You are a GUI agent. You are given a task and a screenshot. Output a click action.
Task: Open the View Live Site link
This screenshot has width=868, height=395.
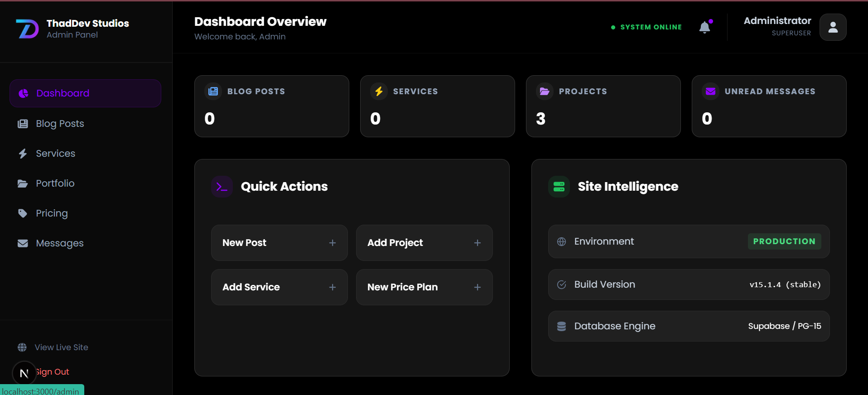click(61, 347)
